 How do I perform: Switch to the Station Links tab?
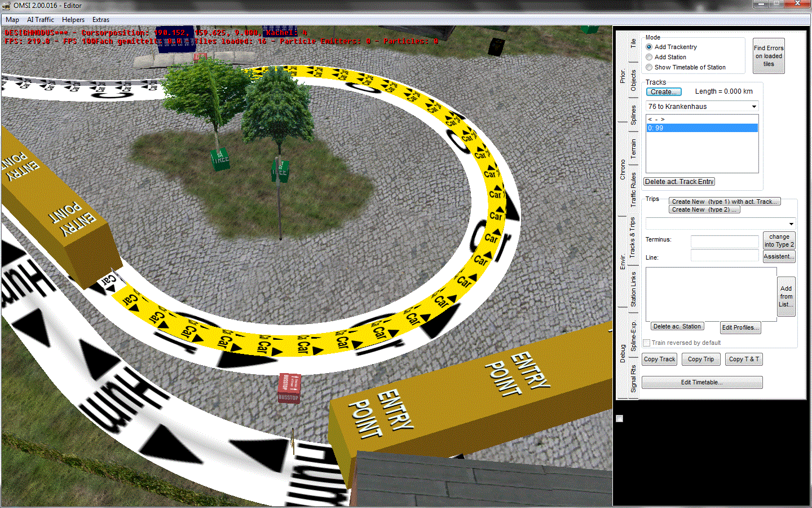click(633, 289)
